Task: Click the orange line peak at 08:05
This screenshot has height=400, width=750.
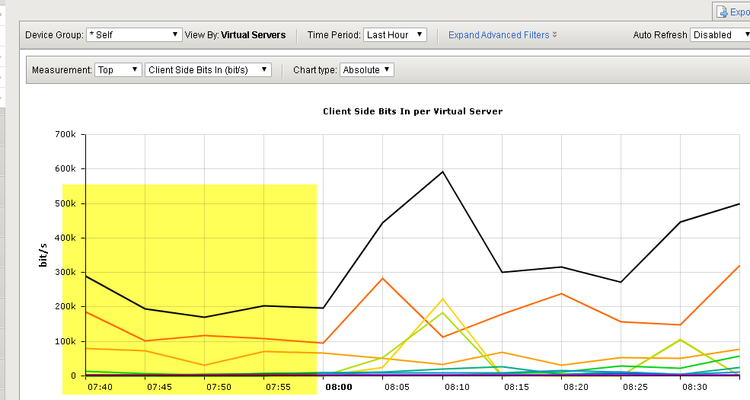Action: click(x=383, y=278)
